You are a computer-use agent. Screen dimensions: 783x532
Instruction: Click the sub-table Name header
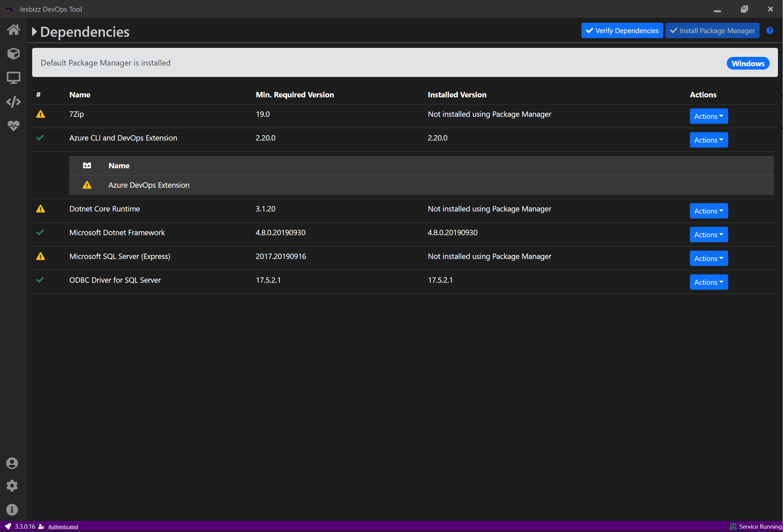(x=119, y=165)
